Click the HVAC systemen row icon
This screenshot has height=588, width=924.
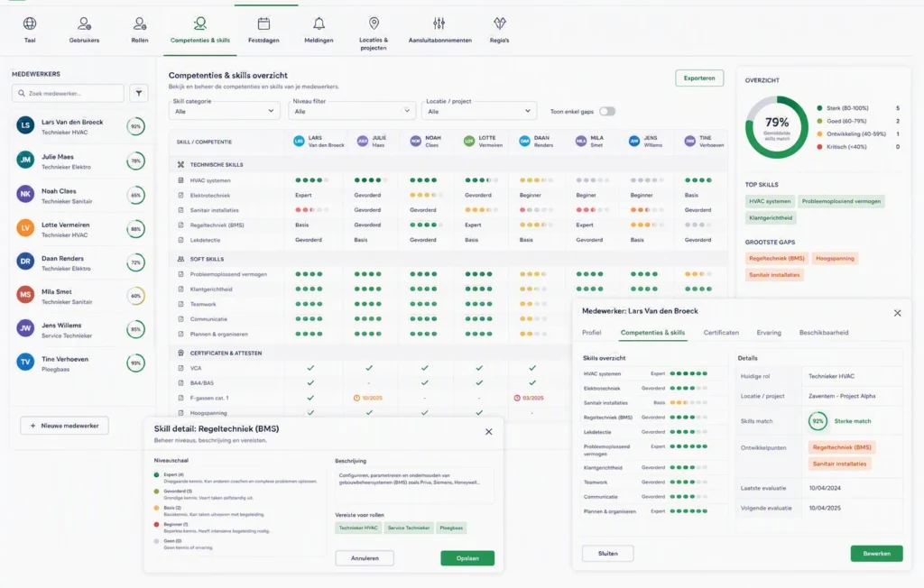point(180,180)
